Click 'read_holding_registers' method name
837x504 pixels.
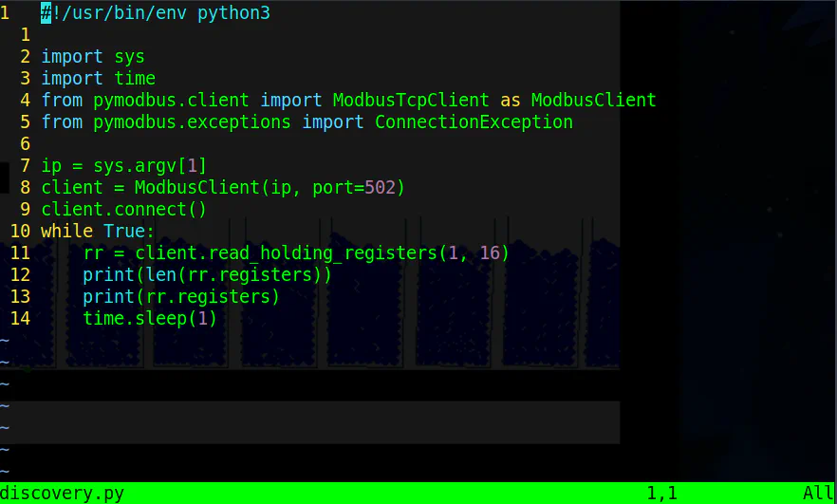tap(323, 253)
